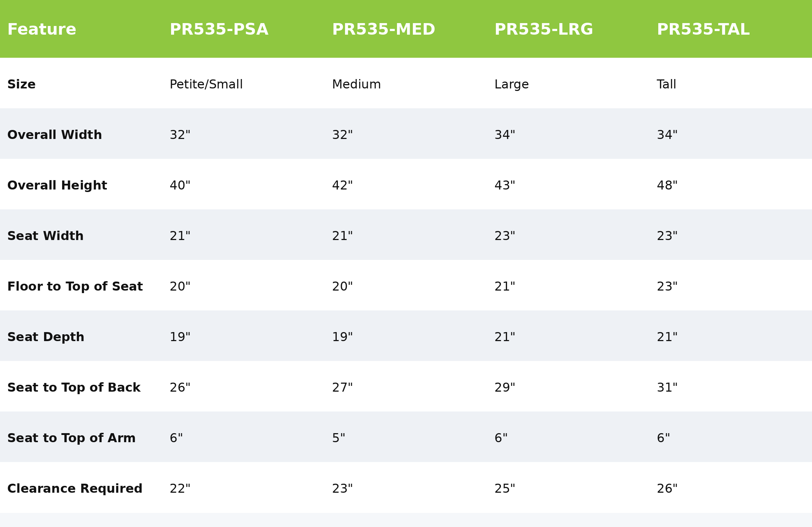Viewport: 812px width, 527px height.
Task: Click the Floor to Top of Seat label
Action: [75, 287]
